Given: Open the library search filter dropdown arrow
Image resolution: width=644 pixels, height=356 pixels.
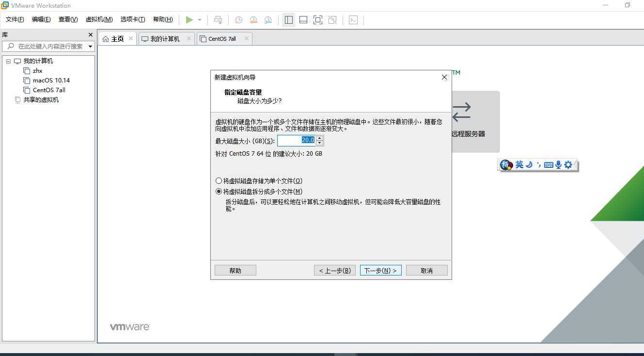Looking at the screenshot, I should pyautogui.click(x=90, y=47).
